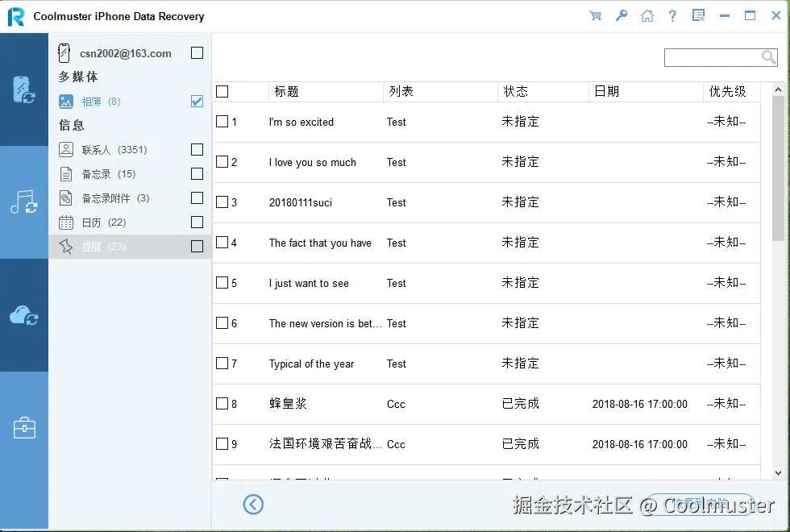Check row 7 'Typical of the year' checkbox
Screen dimensions: 790x532
[x=222, y=364]
